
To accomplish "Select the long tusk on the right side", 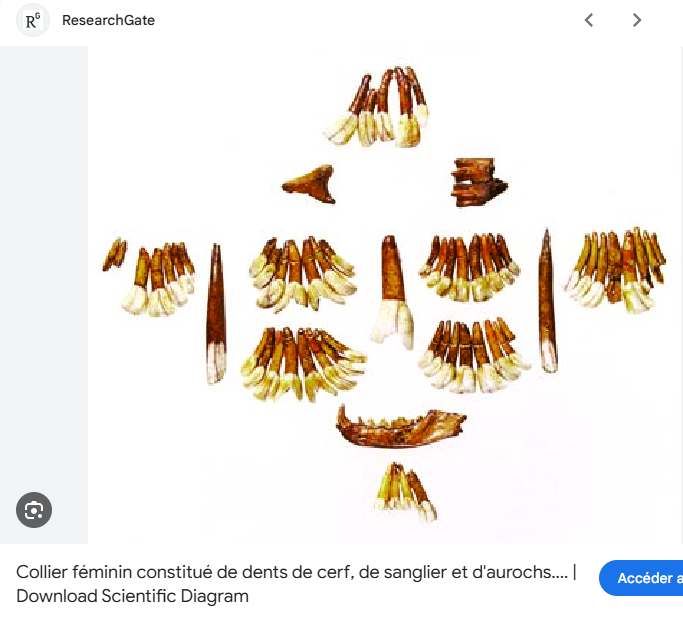I will point(547,300).
